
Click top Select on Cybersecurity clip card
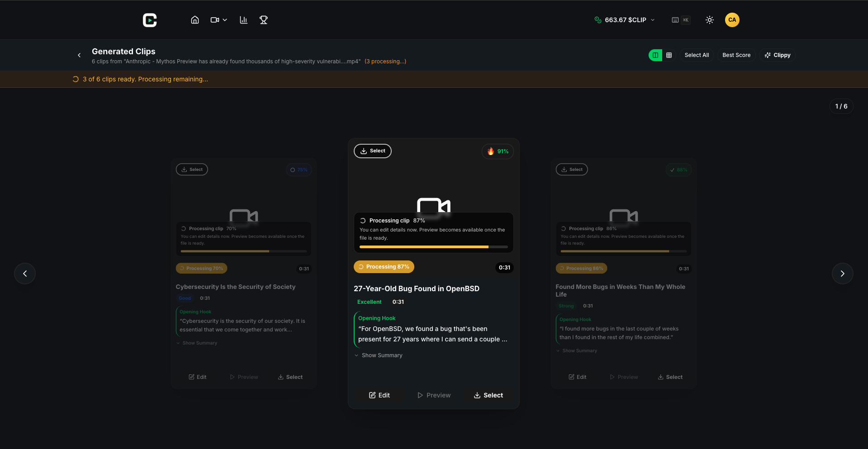(192, 170)
